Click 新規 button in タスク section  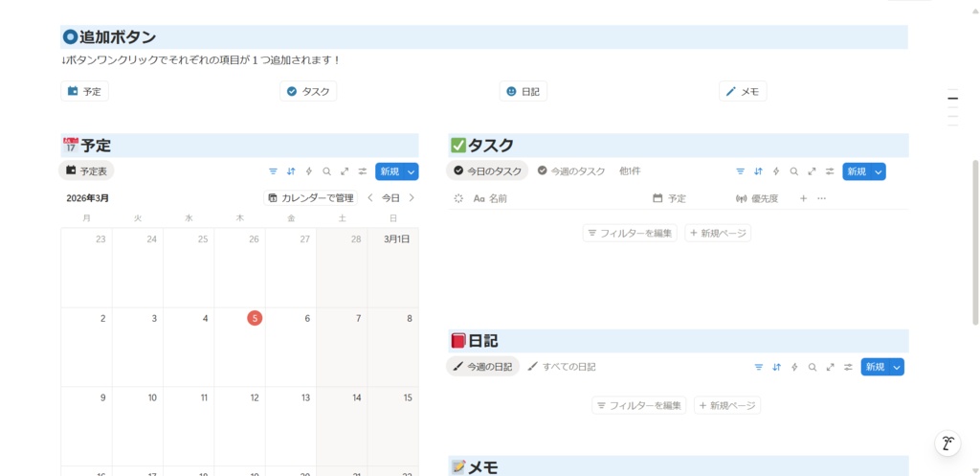point(857,171)
